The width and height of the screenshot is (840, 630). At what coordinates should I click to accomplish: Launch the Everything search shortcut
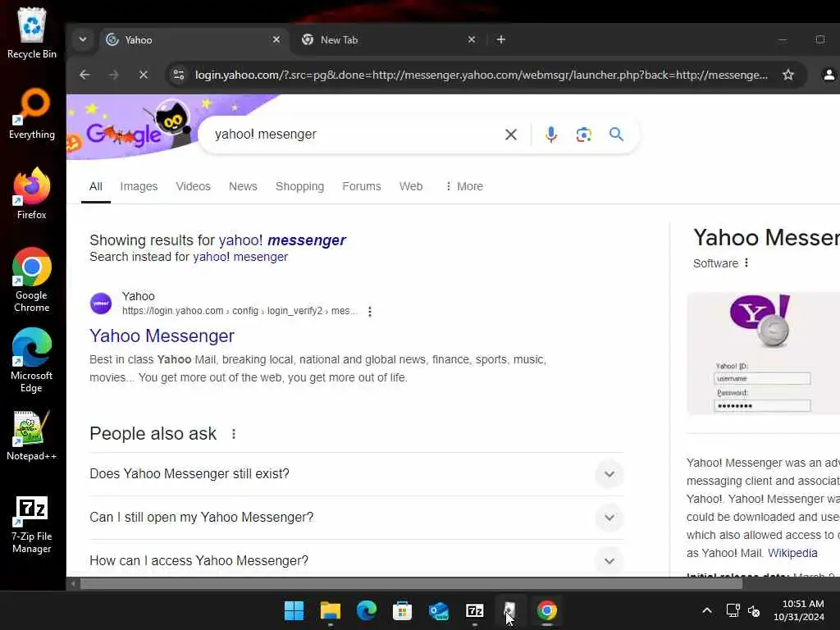(x=32, y=113)
